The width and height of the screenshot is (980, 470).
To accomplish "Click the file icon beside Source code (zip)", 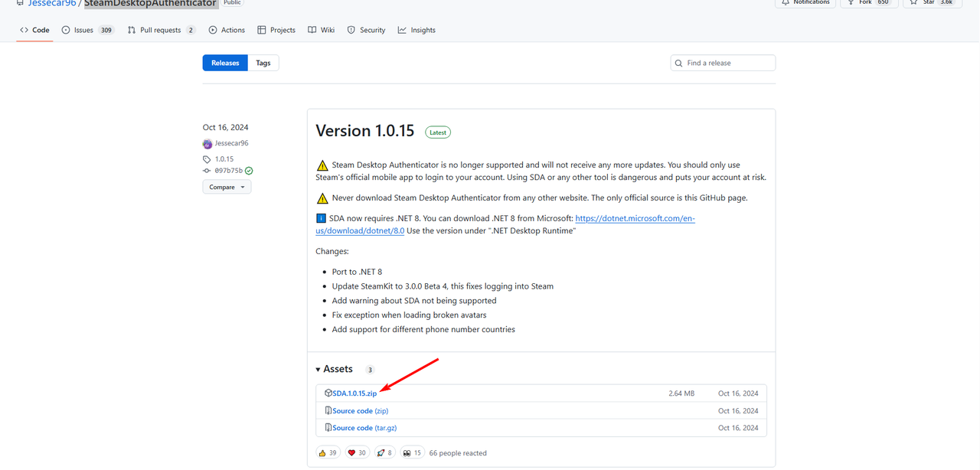I will click(x=328, y=411).
